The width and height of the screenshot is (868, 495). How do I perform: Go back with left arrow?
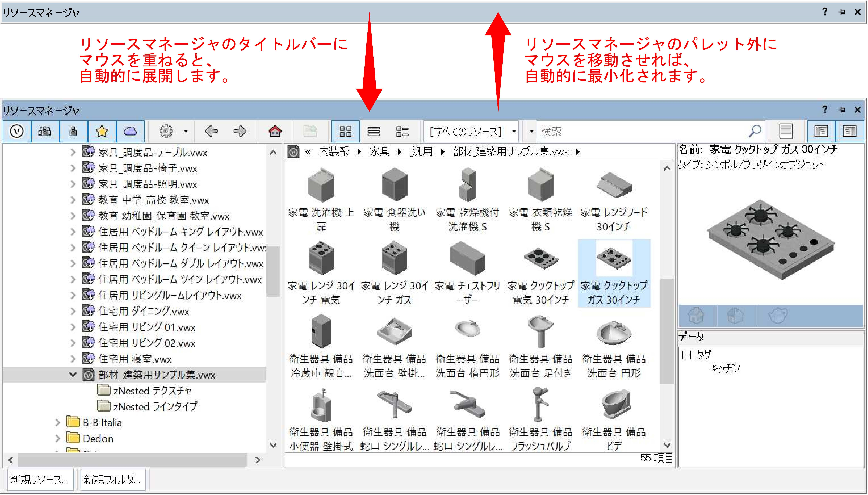211,131
